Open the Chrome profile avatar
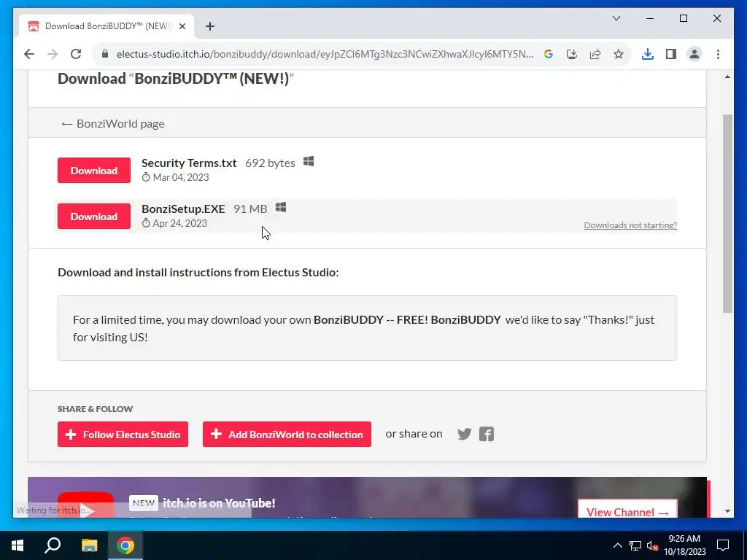Screen dimensions: 747x560 point(694,54)
